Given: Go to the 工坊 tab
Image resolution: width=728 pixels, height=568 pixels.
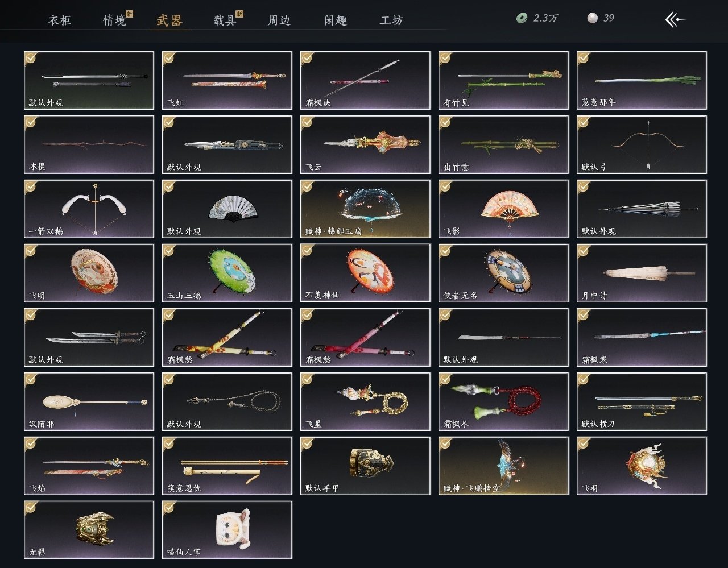Looking at the screenshot, I should tap(391, 20).
